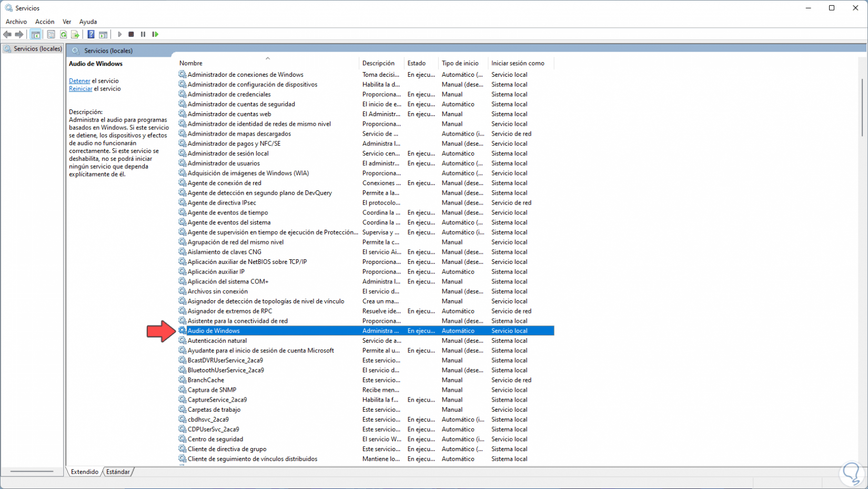This screenshot has height=489, width=868.
Task: Select Adquisición de imágenes de Windows (WIA)
Action: pos(248,173)
